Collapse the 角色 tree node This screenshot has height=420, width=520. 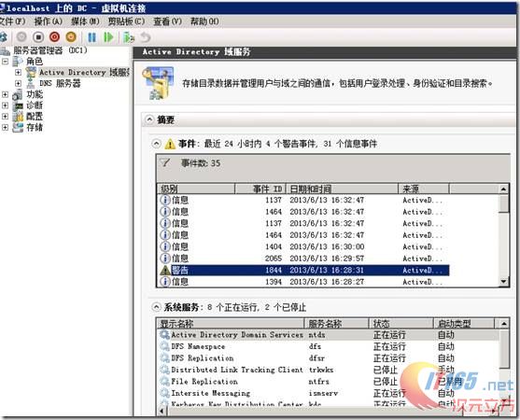click(5, 62)
